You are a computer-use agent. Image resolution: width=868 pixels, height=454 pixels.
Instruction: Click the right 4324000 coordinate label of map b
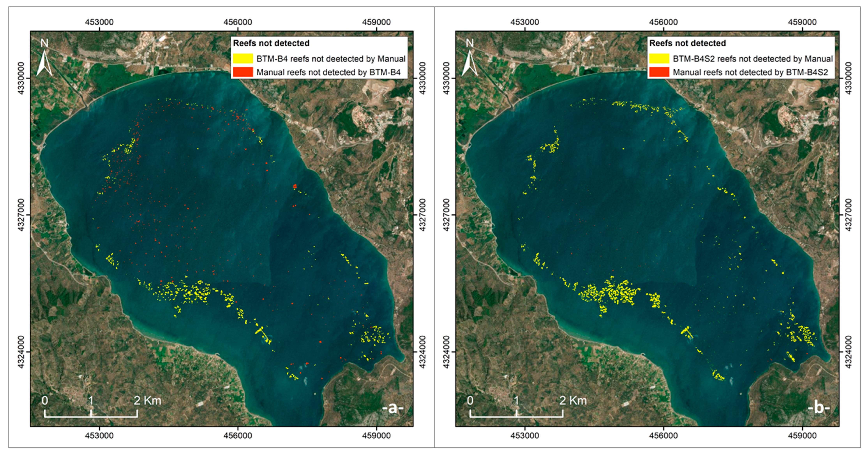click(849, 352)
